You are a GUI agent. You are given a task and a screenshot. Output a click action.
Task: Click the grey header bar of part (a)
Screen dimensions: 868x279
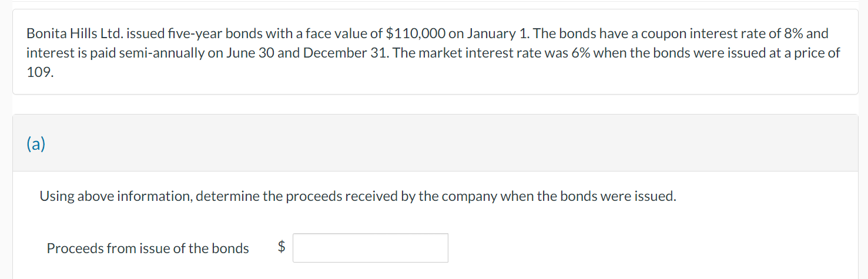[x=435, y=143]
